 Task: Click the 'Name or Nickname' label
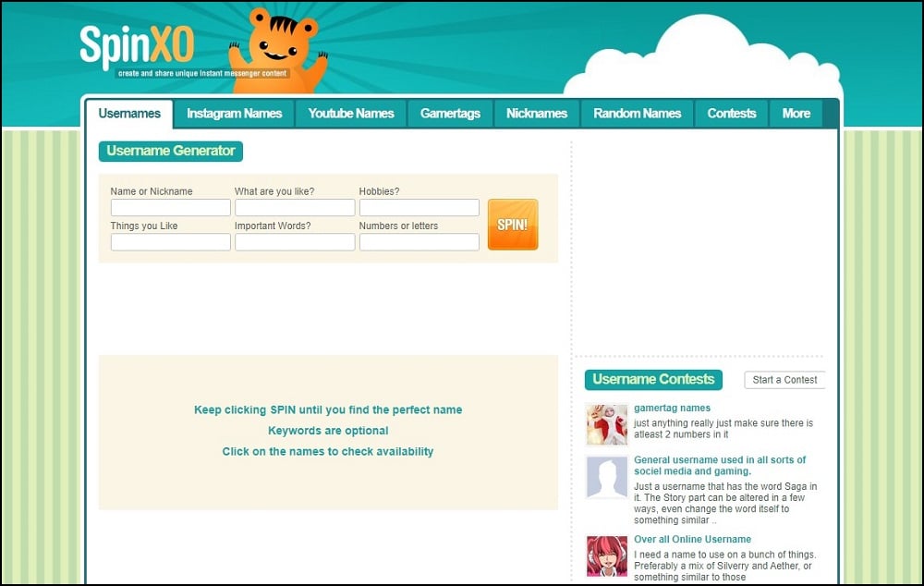pos(152,191)
